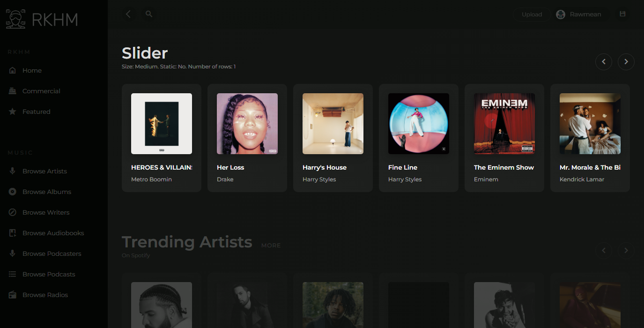Click the save disk icon at top right
The width and height of the screenshot is (644, 328).
tap(622, 14)
